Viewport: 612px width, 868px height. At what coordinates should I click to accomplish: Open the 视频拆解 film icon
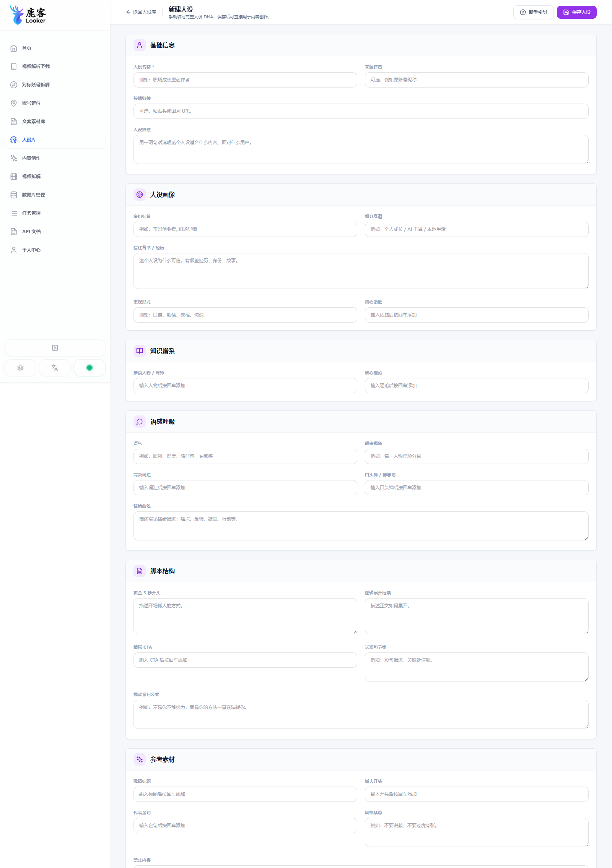(x=14, y=177)
